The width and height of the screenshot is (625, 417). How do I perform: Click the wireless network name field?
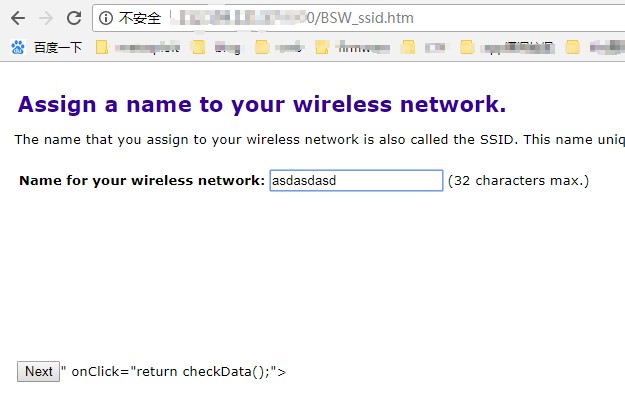click(x=355, y=180)
